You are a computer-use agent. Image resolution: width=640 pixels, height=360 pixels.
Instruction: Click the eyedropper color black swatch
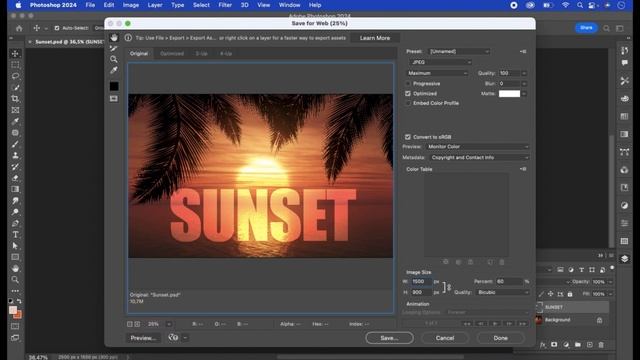[114, 86]
